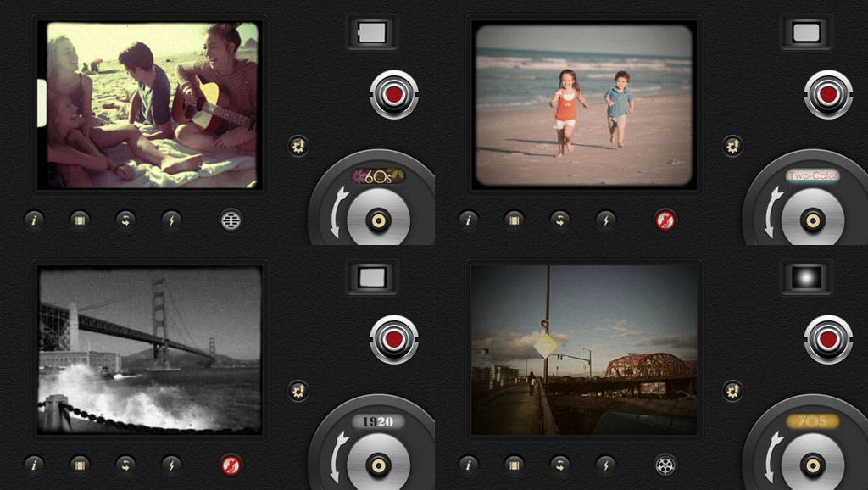Tap the lightning flash icon below the red bridge view

tap(605, 465)
